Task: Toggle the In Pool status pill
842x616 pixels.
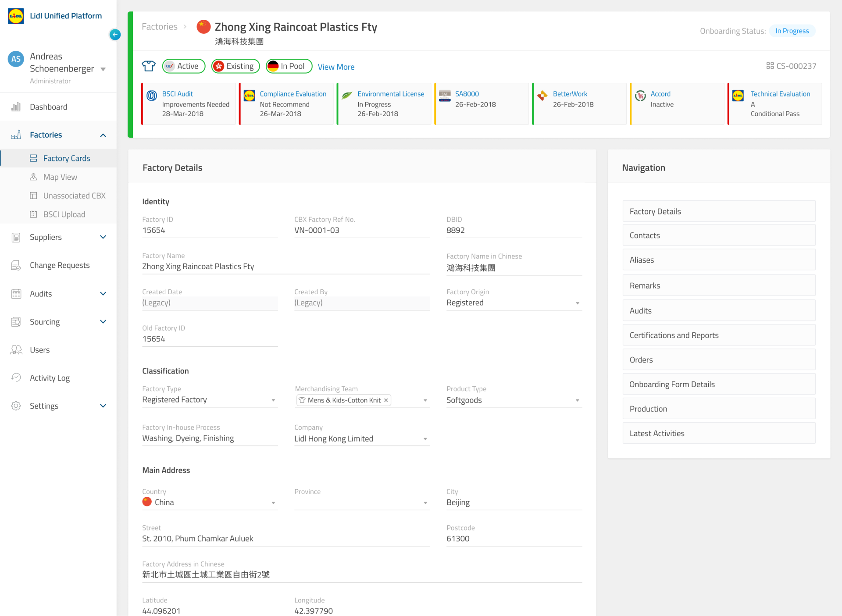Action: (289, 66)
